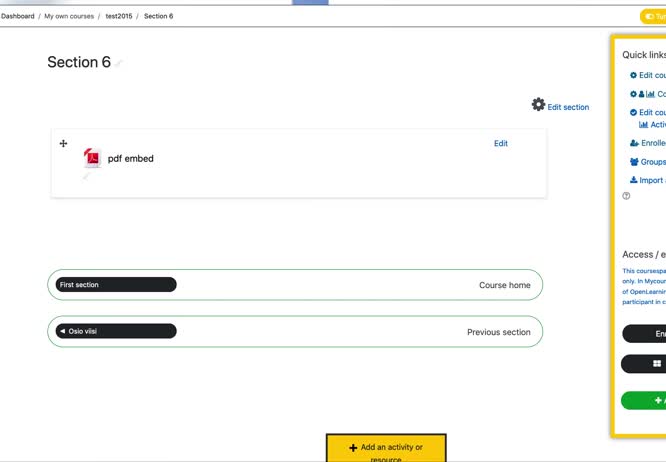Open the Enrolle… quick link
This screenshot has width=666, height=462.
point(653,143)
